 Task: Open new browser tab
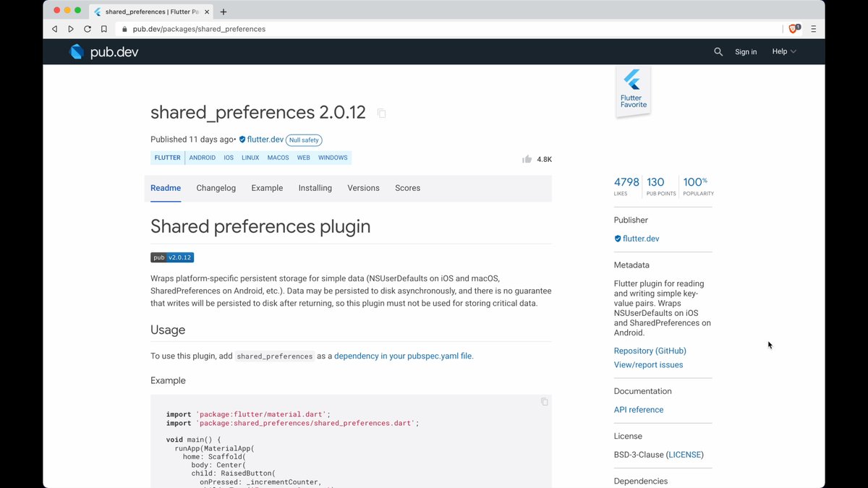(224, 12)
